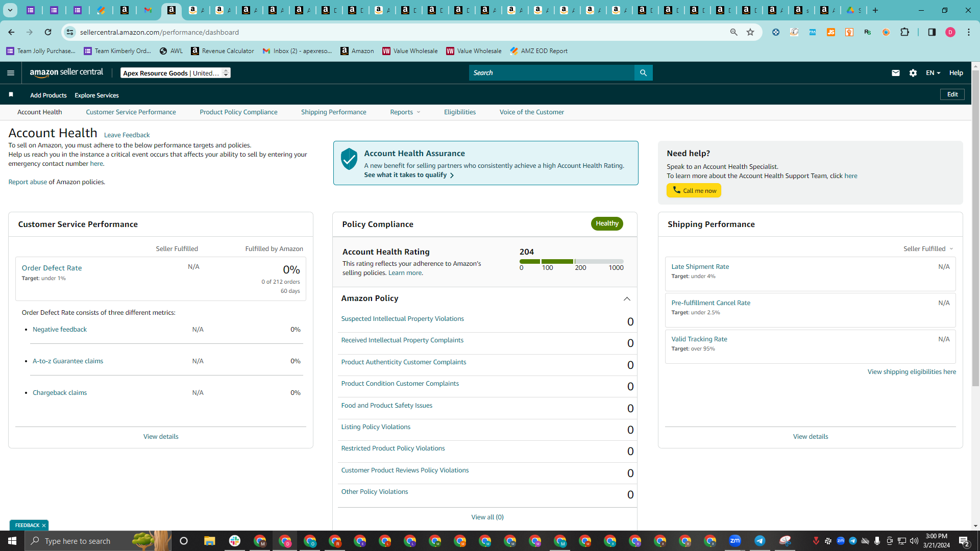Viewport: 980px width, 551px height.
Task: Open the Apex Resource Goods account selector
Action: 176,73
